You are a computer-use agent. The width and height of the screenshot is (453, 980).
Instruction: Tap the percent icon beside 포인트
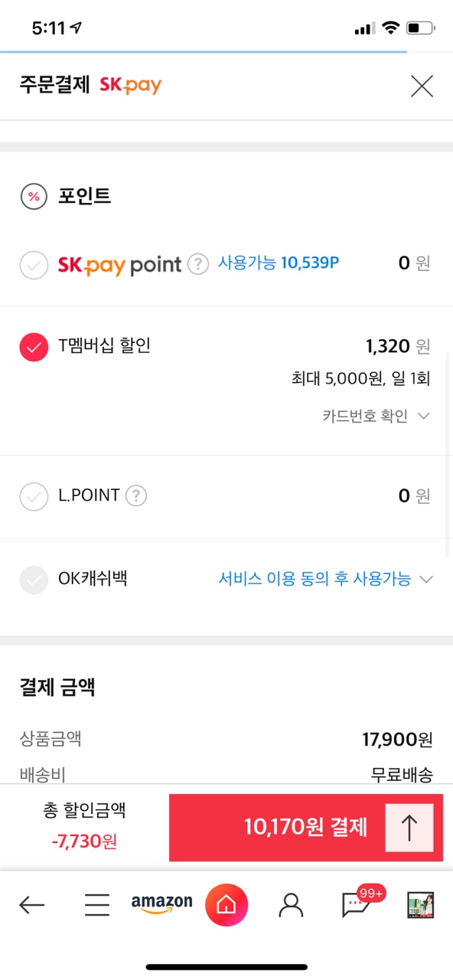pos(34,197)
